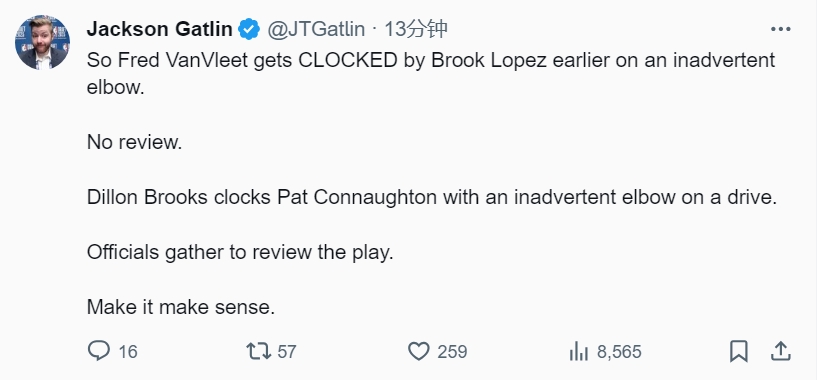Open the three-dot more options menu

point(781,29)
